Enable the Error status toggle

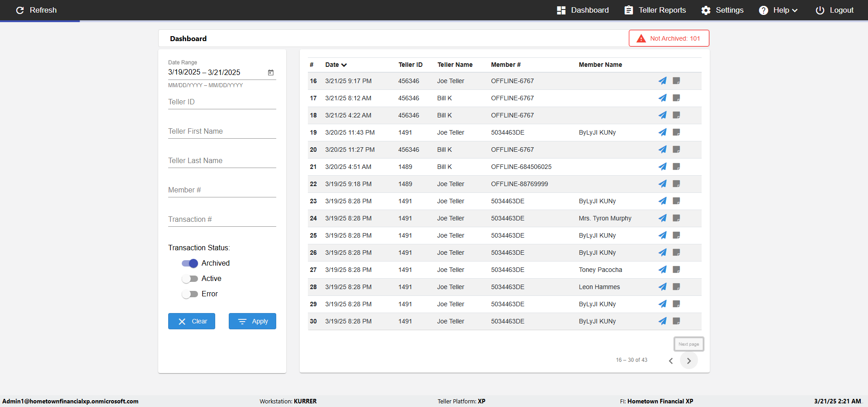[190, 294]
